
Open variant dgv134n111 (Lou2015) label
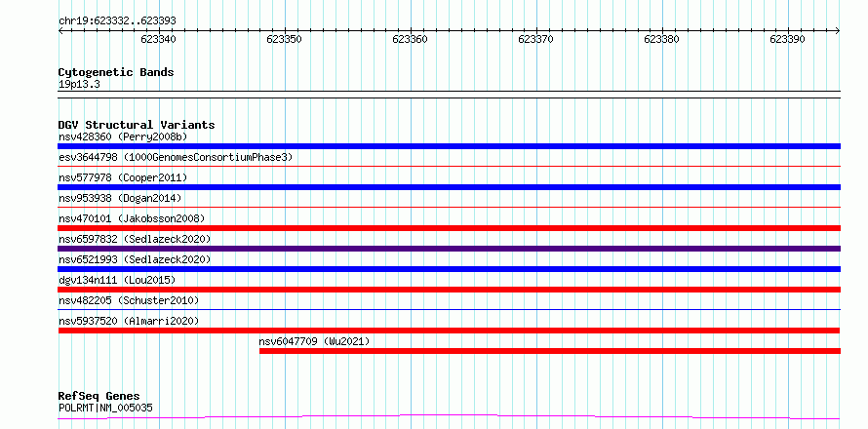coord(117,280)
